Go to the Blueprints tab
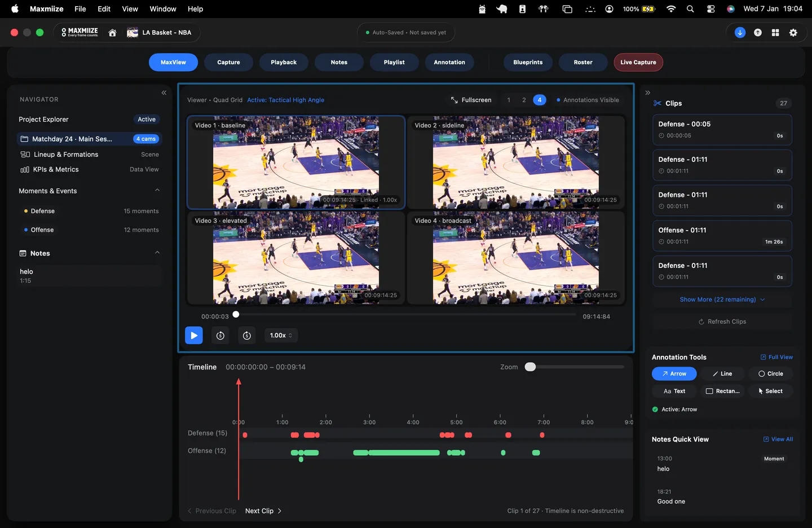The width and height of the screenshot is (812, 528). (x=528, y=63)
